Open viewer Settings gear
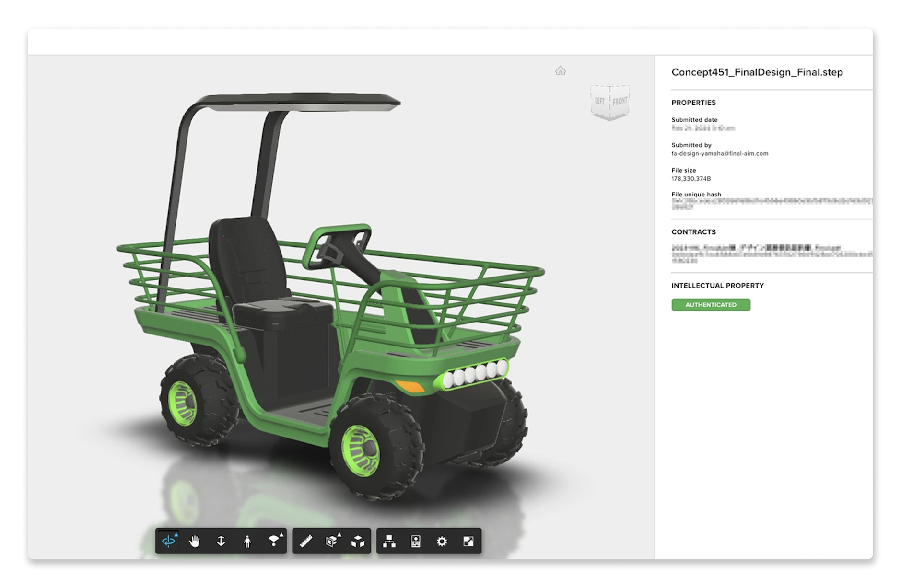The image size is (901, 588). pos(442,541)
